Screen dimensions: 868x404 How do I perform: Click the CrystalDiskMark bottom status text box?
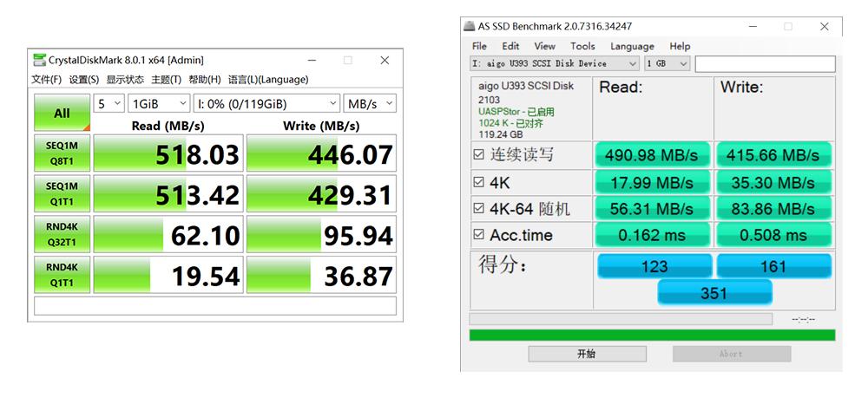coord(215,306)
